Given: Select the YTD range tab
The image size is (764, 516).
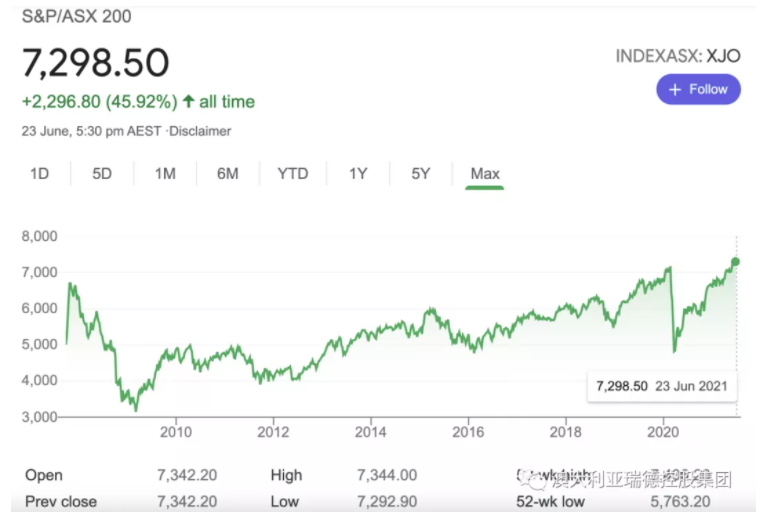Looking at the screenshot, I should pyautogui.click(x=293, y=173).
